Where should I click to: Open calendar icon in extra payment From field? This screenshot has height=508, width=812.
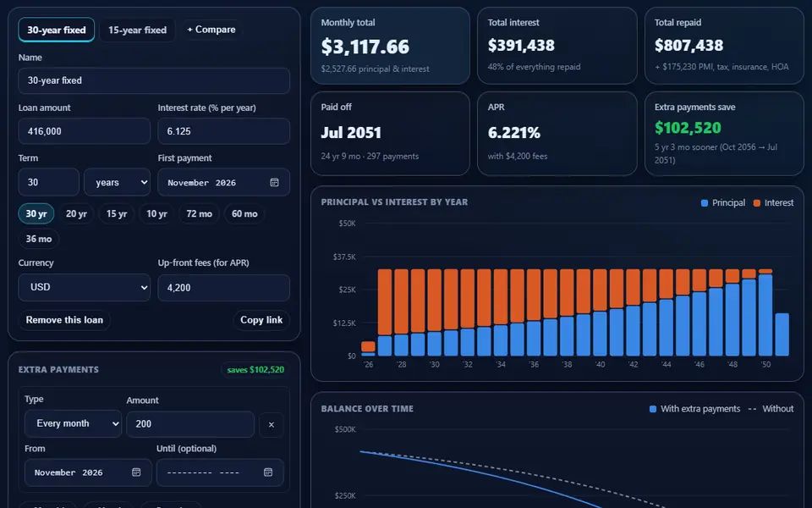click(136, 472)
